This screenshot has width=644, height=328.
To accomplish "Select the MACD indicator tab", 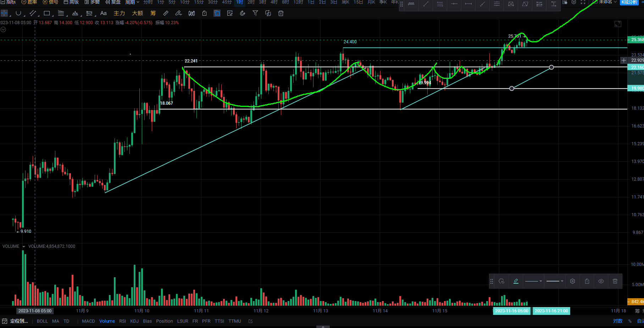I will tap(89, 321).
